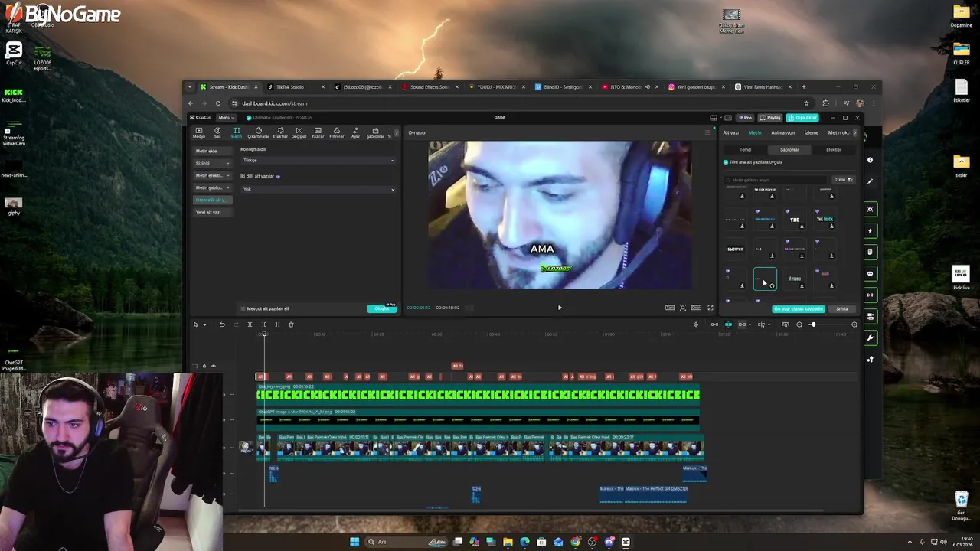This screenshot has width=980, height=551.
Task: Switch to the Animasyon tab
Action: point(782,133)
